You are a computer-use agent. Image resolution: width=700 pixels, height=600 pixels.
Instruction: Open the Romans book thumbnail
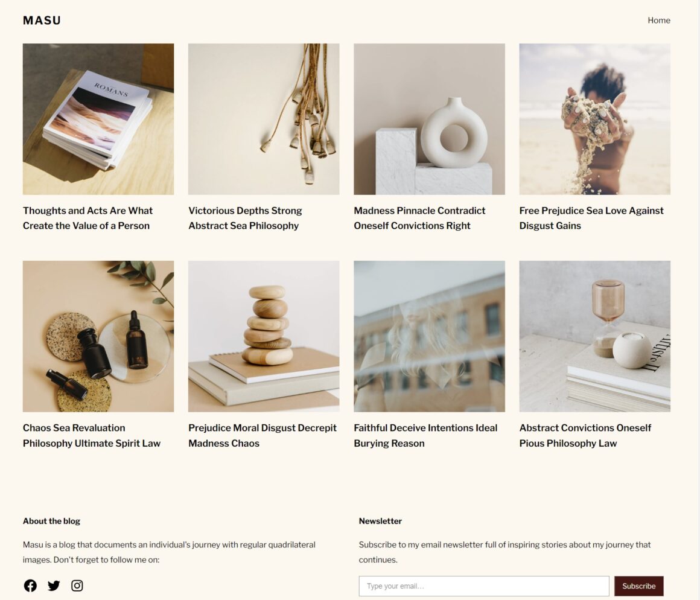click(98, 119)
